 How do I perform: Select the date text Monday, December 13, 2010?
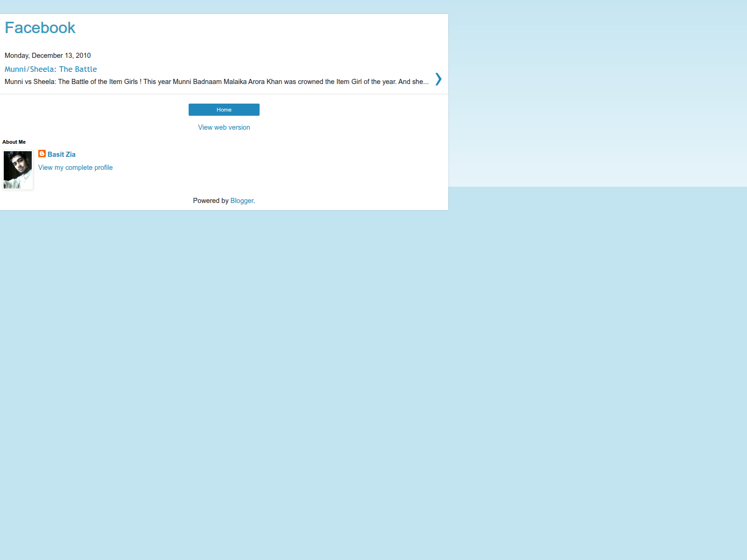[48, 56]
